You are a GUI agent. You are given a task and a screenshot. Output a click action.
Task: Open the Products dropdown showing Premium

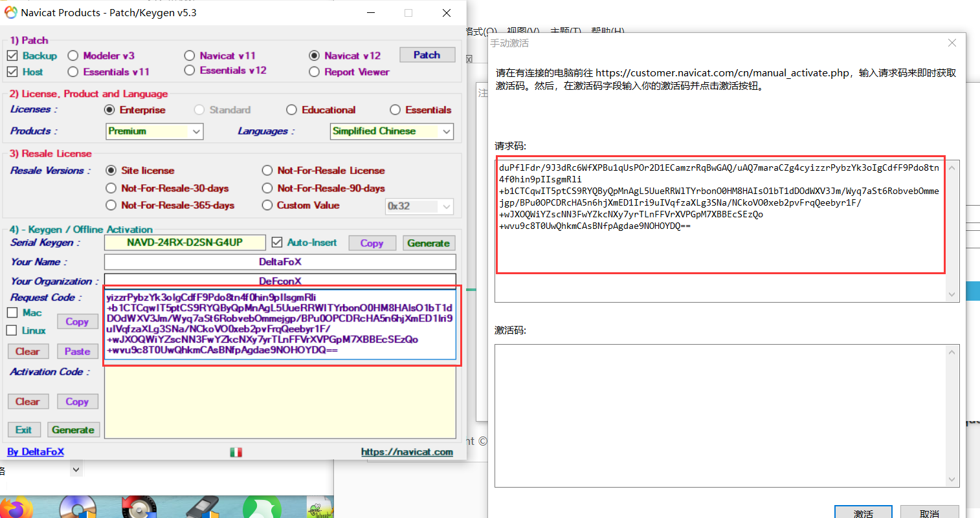pyautogui.click(x=155, y=131)
